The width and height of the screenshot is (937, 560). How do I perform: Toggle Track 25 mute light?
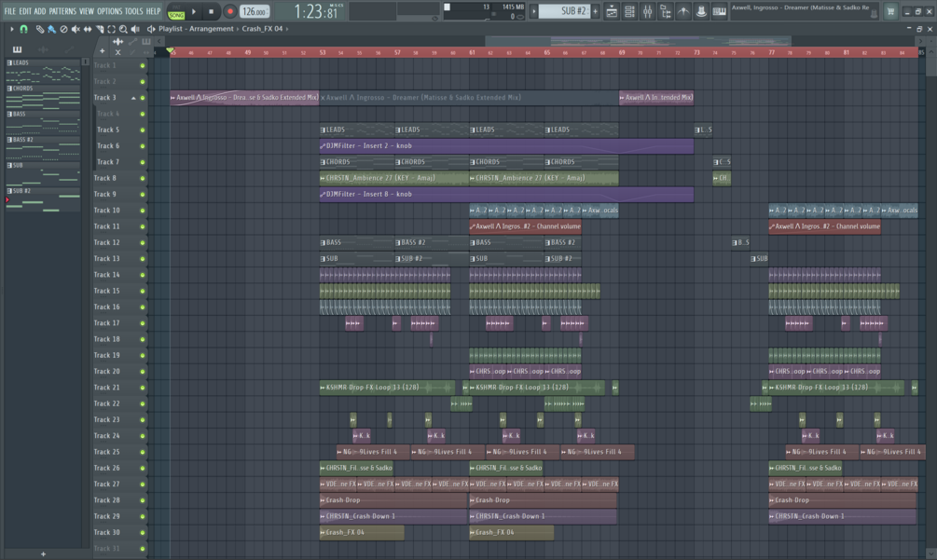pyautogui.click(x=143, y=453)
